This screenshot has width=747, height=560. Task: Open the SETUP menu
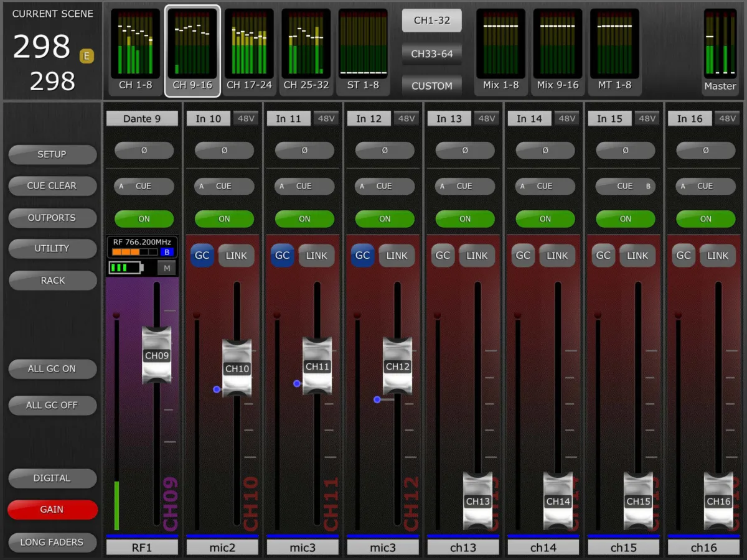[52, 154]
